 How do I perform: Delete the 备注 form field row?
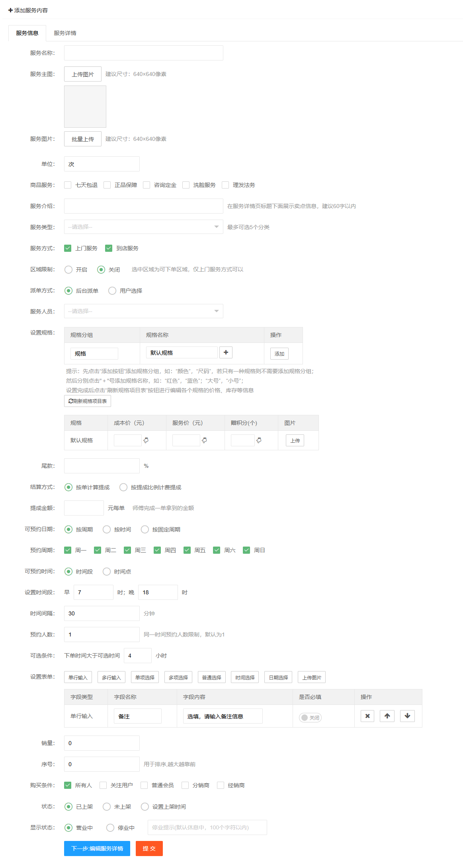[367, 716]
